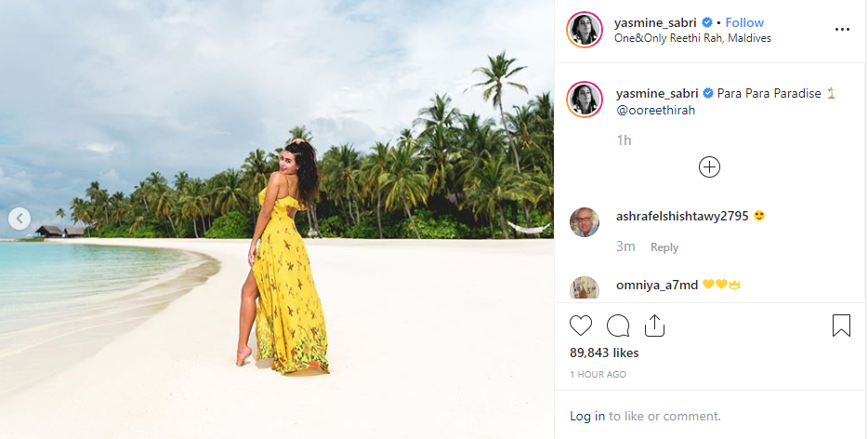Image resolution: width=868 pixels, height=439 pixels.
Task: Open three-dot more options menu
Action: coord(842,30)
